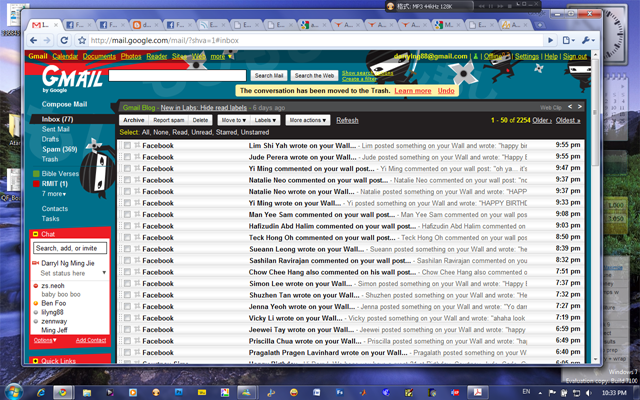This screenshot has width=640, height=400.
Task: Open the Settings link
Action: coord(527,56)
